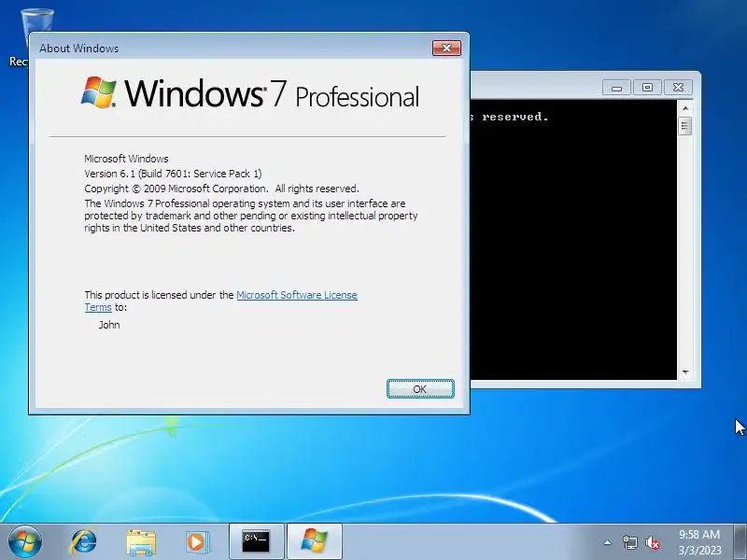747x560 pixels.
Task: Switch to Command Prompt taskbar button
Action: pyautogui.click(x=256, y=542)
